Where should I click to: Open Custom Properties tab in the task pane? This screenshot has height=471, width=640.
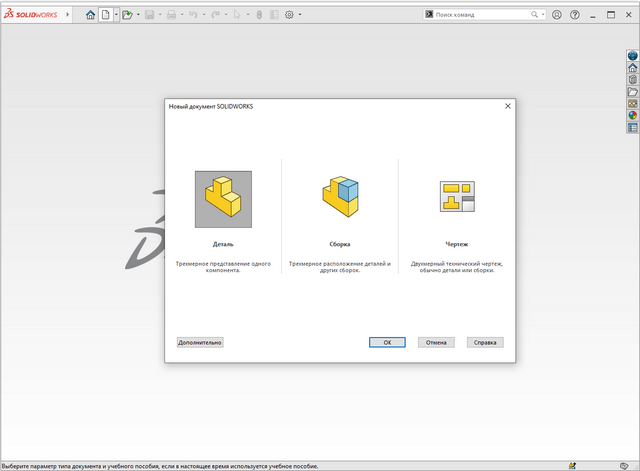pyautogui.click(x=632, y=127)
